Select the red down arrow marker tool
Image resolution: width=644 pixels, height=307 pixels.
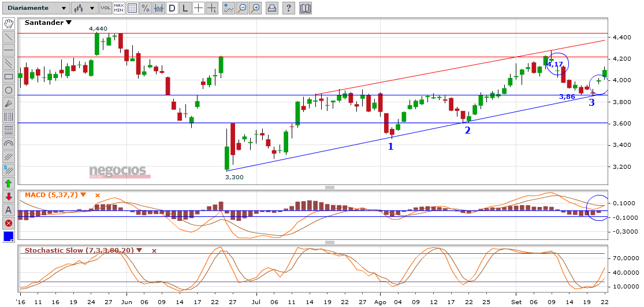9,197
